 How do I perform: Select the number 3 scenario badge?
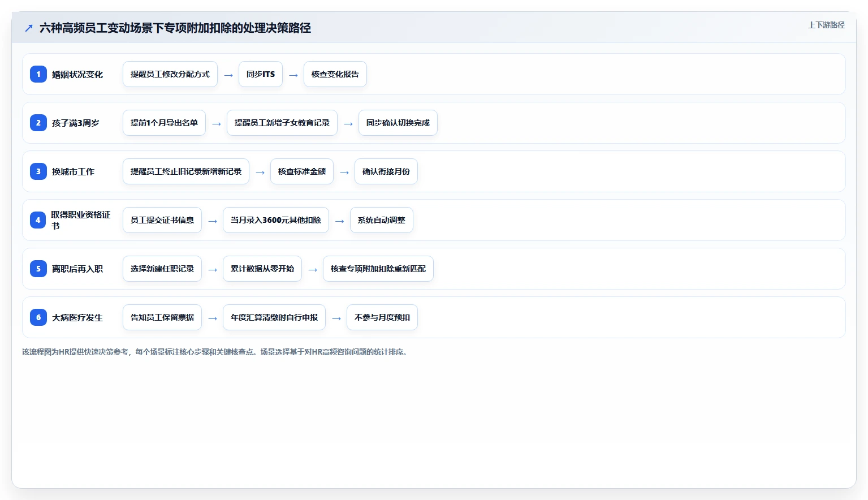(x=38, y=171)
